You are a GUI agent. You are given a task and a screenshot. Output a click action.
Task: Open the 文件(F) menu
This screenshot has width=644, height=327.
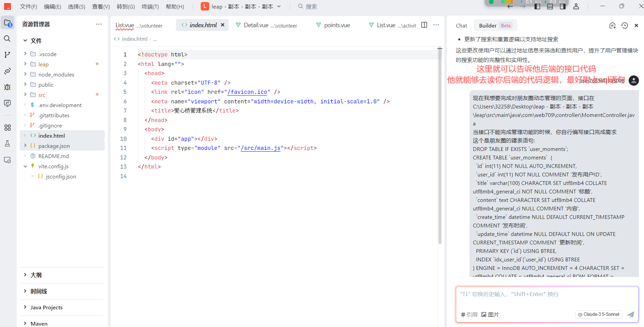point(29,6)
